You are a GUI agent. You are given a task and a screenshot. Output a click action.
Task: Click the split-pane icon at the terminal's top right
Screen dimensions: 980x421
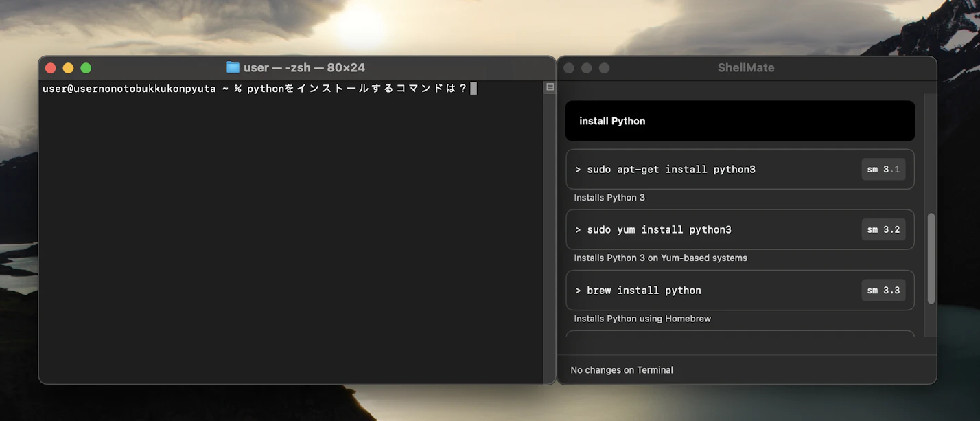(550, 87)
